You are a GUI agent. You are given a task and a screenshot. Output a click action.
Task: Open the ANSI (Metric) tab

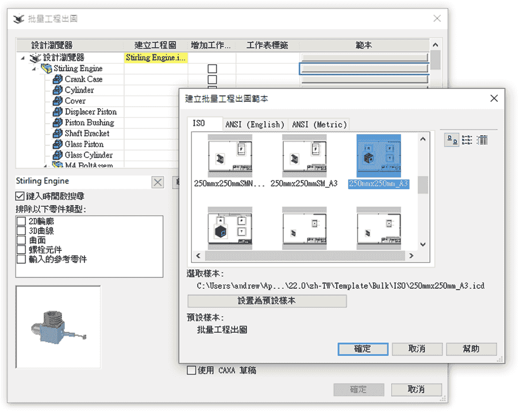pyautogui.click(x=319, y=124)
